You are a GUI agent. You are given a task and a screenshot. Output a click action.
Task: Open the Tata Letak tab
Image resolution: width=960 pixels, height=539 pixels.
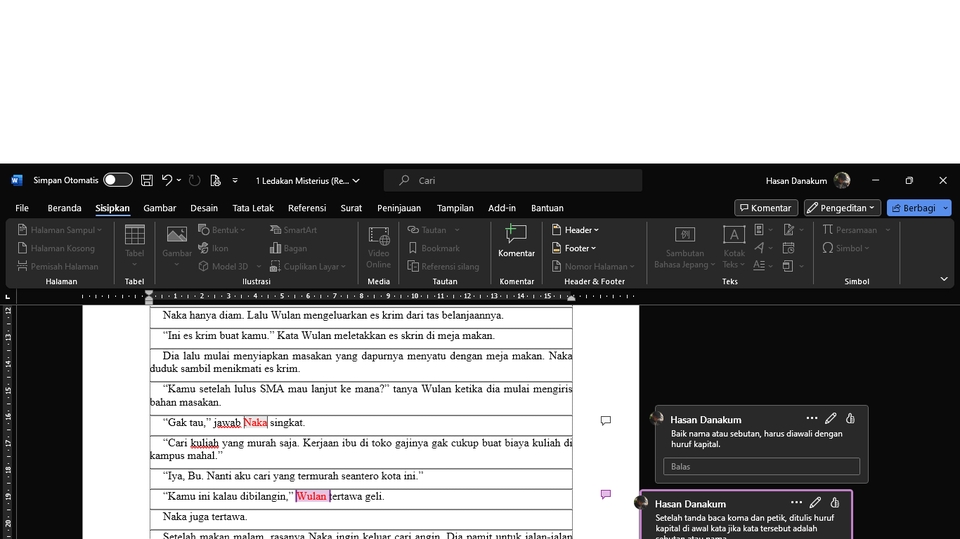pos(253,208)
